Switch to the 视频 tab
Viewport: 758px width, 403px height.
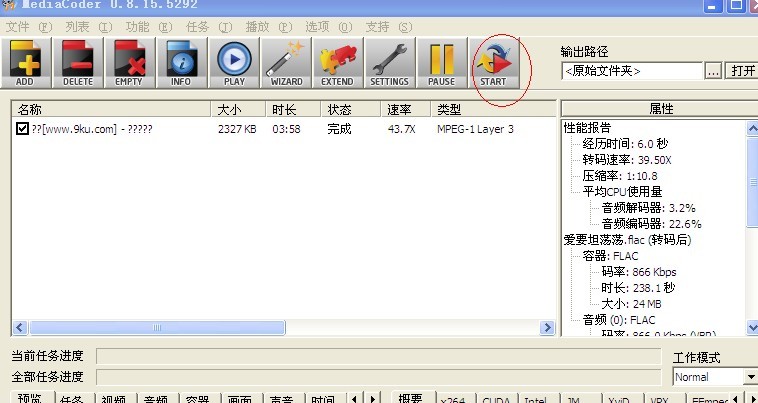tap(115, 399)
